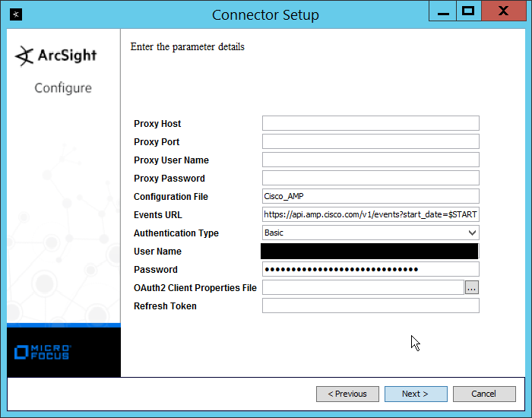
Task: Close the Connector Setup window
Action: point(504,11)
